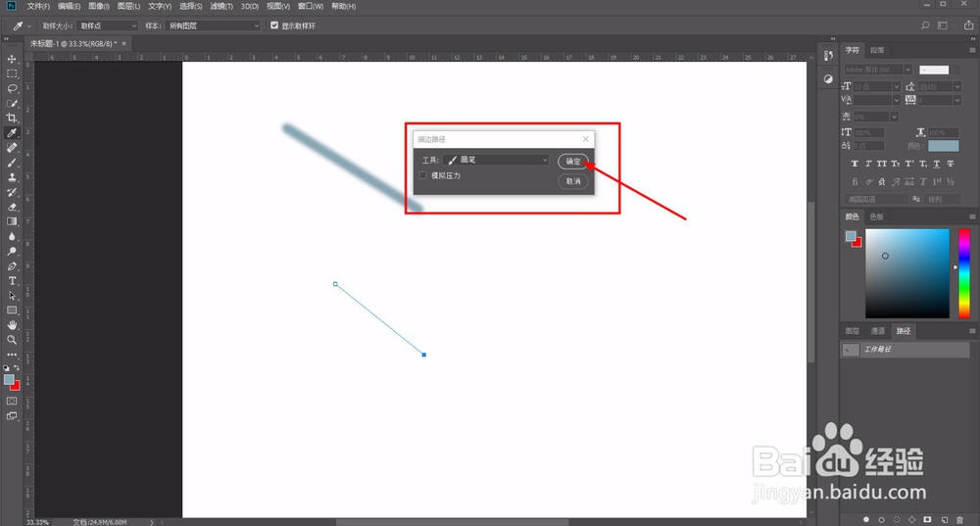
Task: Switch to the 段落 tab
Action: coord(877,50)
